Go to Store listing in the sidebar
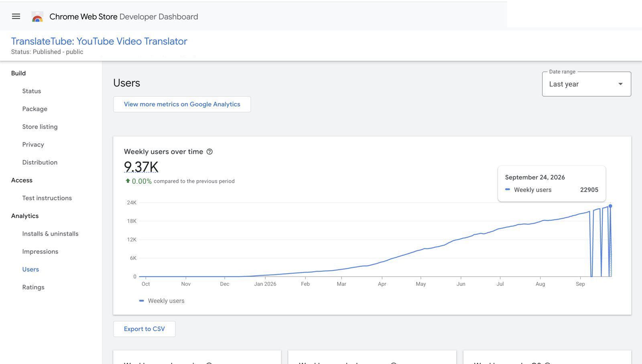 point(40,127)
